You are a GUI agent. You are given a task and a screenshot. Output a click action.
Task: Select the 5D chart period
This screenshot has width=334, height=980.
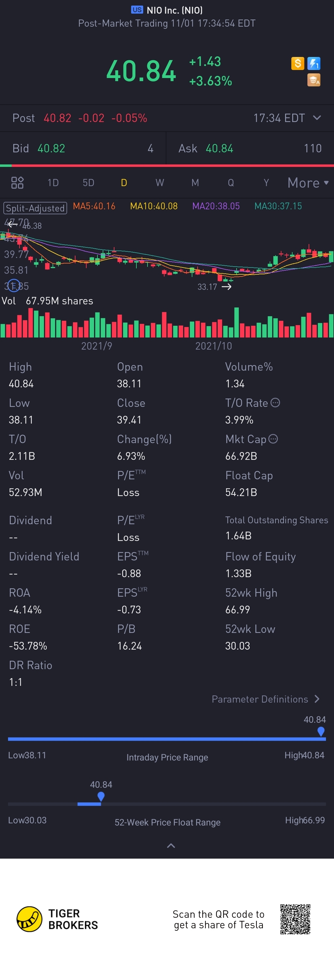(88, 183)
